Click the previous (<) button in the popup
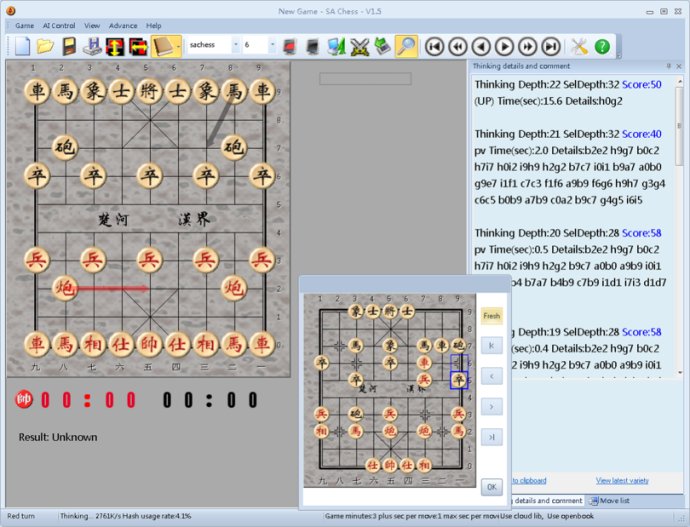 [492, 376]
